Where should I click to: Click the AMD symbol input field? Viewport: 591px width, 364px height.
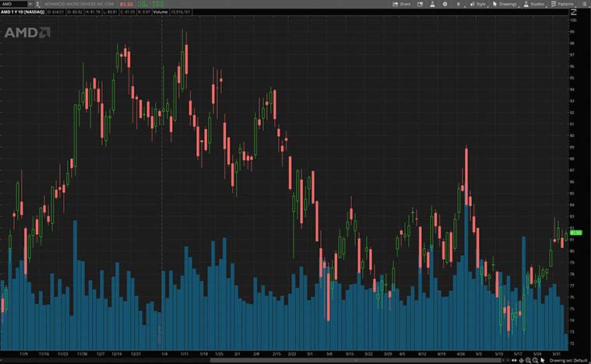14,4
